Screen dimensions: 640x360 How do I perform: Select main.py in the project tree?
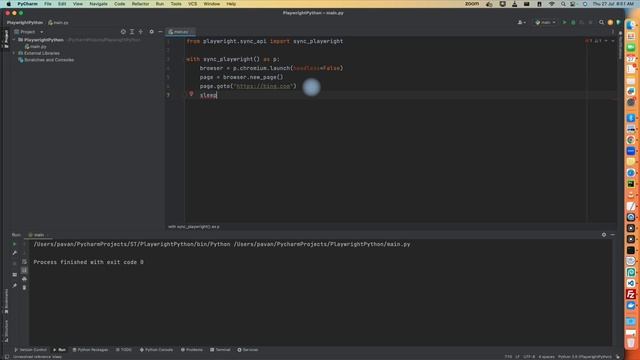(x=36, y=47)
